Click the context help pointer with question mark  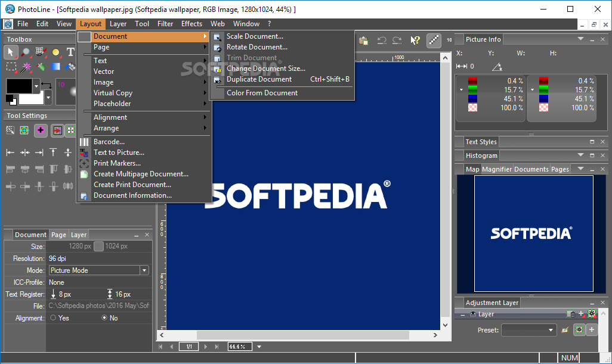415,40
